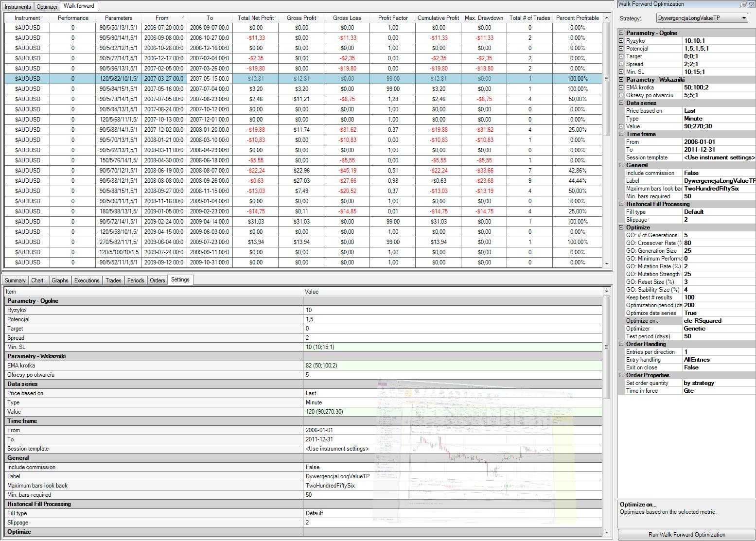The width and height of the screenshot is (756, 541).
Task: Sort by Total # of Trades header
Action: [530, 18]
